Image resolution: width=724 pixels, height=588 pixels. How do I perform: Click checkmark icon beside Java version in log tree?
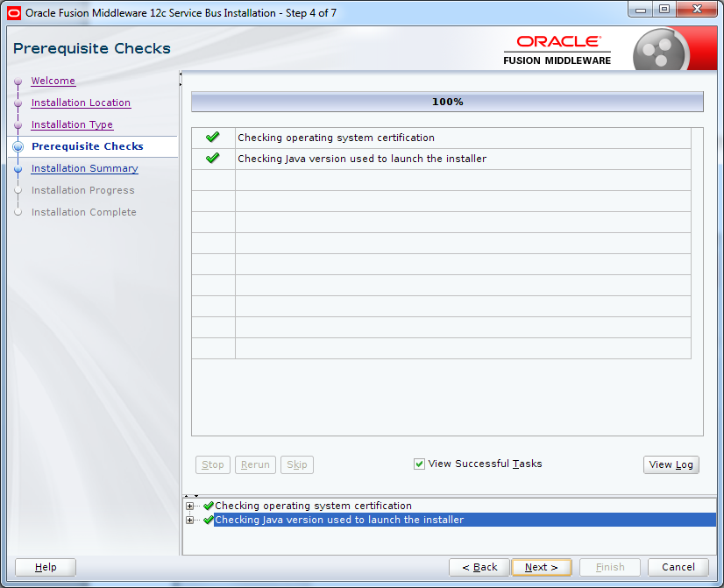point(209,520)
